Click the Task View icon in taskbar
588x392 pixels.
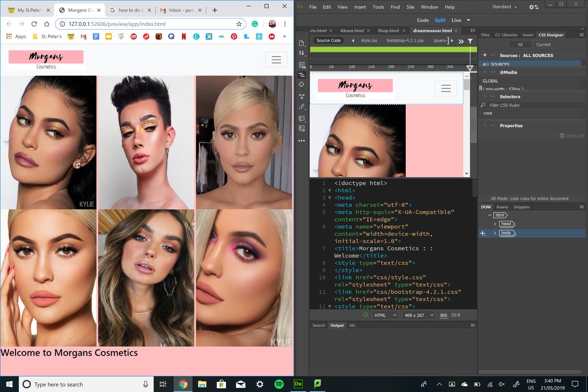(163, 384)
